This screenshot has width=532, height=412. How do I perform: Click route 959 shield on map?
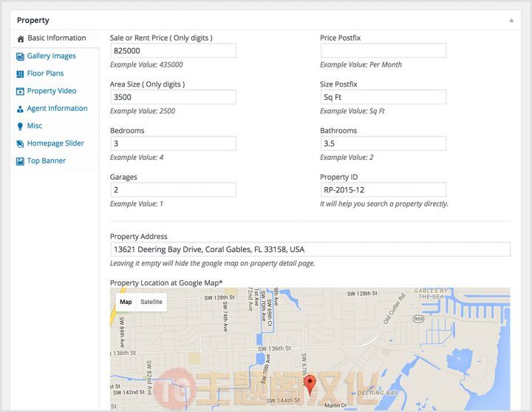(418, 319)
